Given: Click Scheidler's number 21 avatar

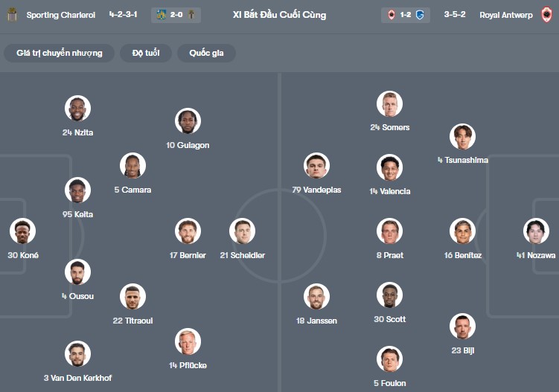Looking at the screenshot, I should pos(242,231).
